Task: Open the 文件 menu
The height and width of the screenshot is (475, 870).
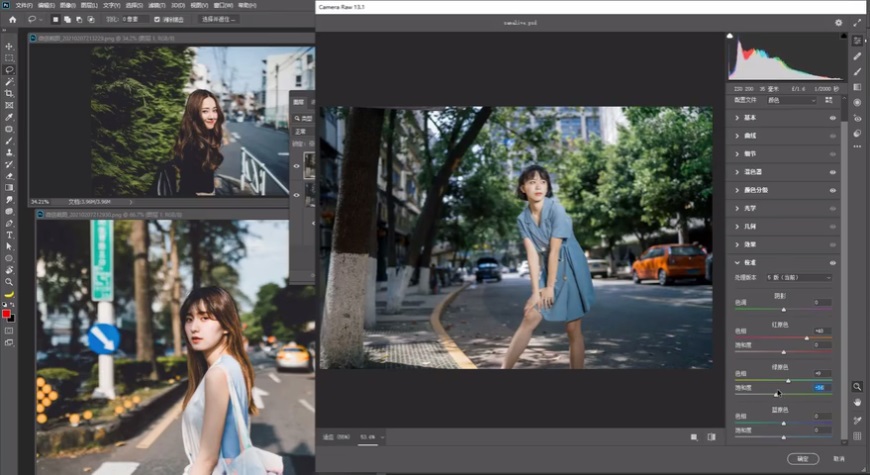Action: click(23, 5)
